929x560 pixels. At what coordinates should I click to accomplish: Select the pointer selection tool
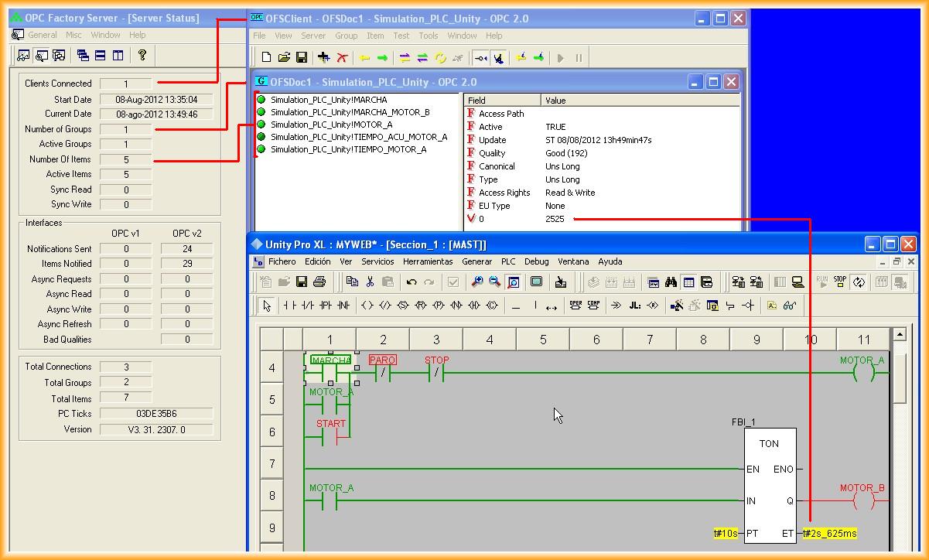pos(267,306)
